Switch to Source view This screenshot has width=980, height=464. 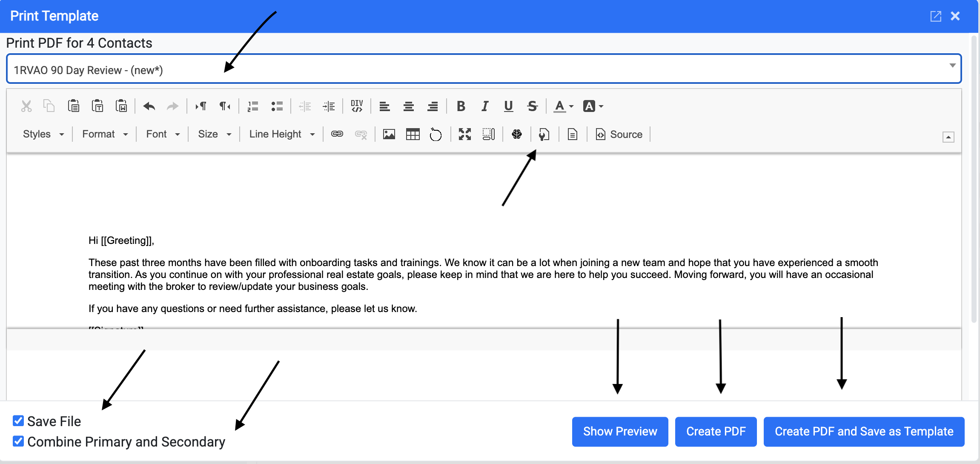click(x=619, y=135)
